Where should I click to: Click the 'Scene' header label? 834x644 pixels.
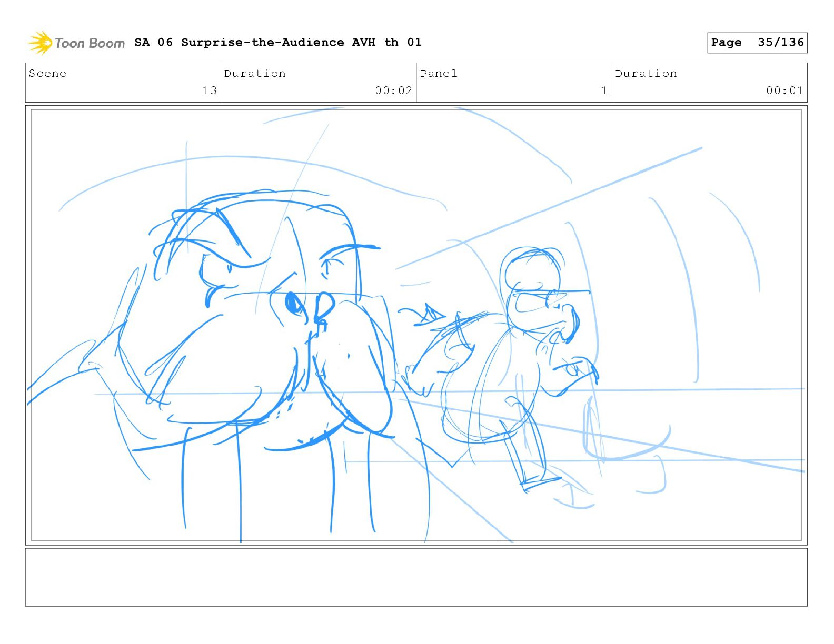click(47, 74)
